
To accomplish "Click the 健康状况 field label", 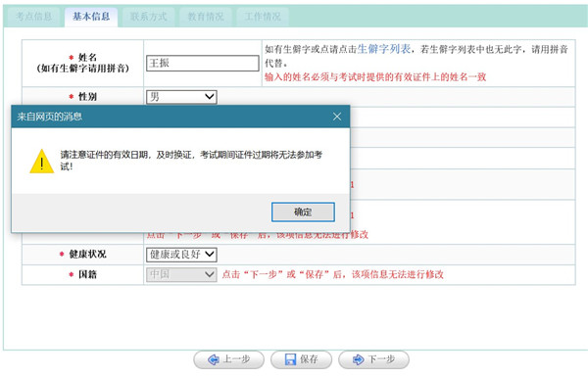I will coord(87,255).
